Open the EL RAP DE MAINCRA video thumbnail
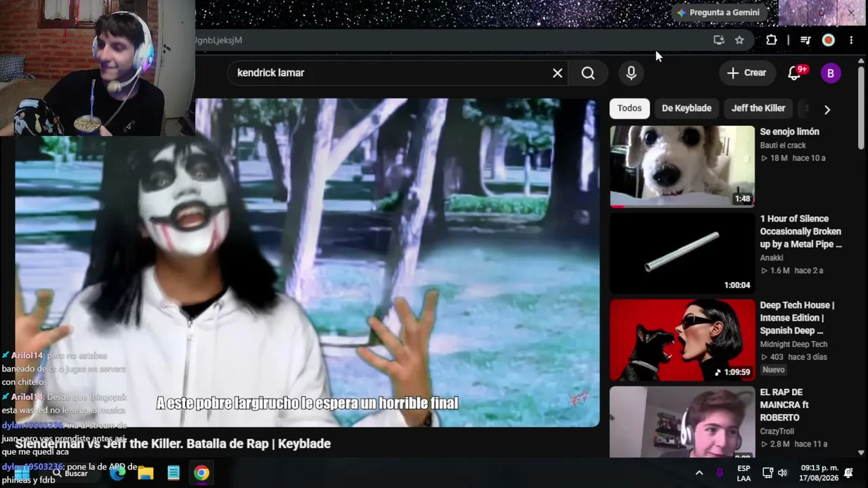 coord(682,422)
